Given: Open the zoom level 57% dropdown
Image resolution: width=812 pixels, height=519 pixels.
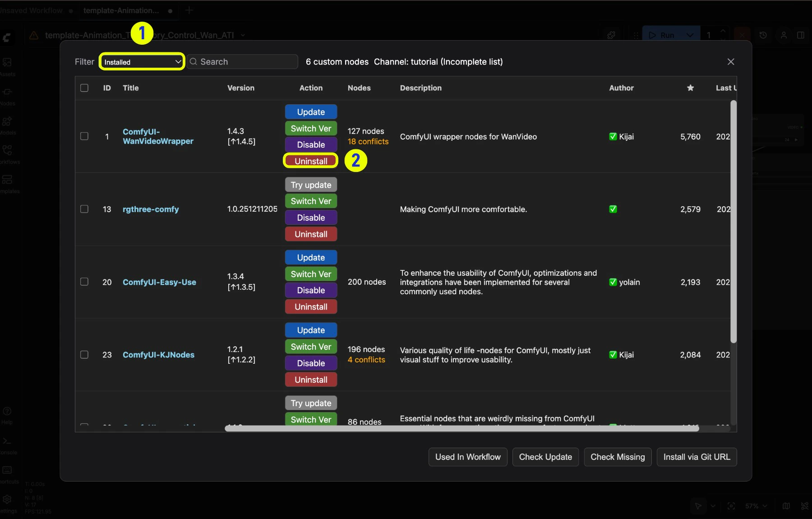Looking at the screenshot, I should point(756,506).
